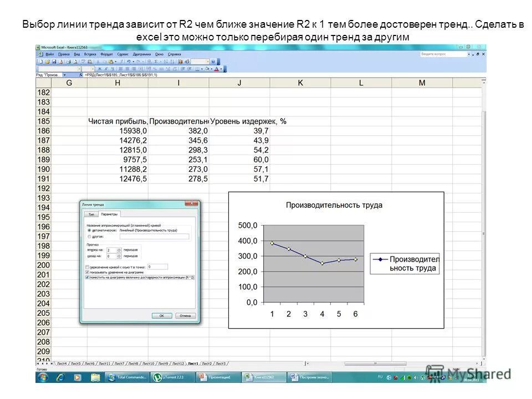Screen dimensions: 532x399
Task: Open the Диаграмма menu
Action: point(141,54)
